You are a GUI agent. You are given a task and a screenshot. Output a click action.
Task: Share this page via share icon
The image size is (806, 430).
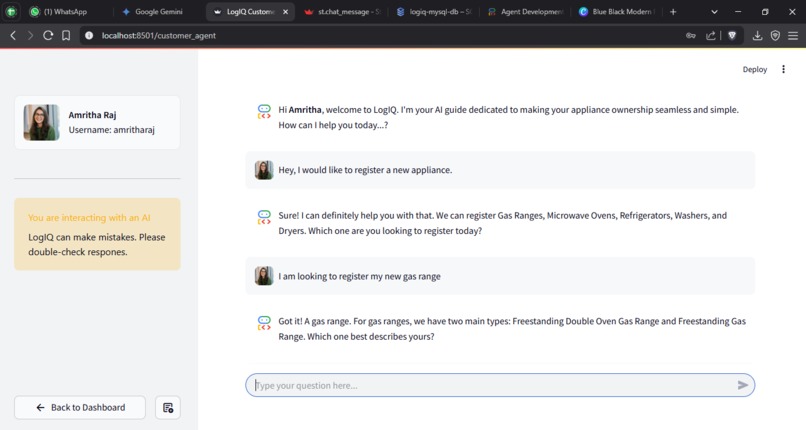710,35
